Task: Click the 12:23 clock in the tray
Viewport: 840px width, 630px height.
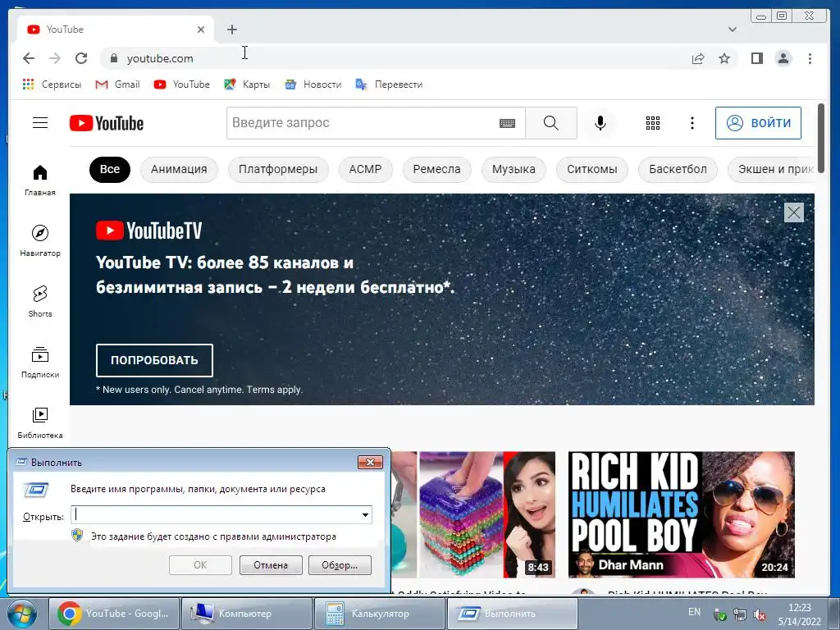Action: pyautogui.click(x=799, y=608)
